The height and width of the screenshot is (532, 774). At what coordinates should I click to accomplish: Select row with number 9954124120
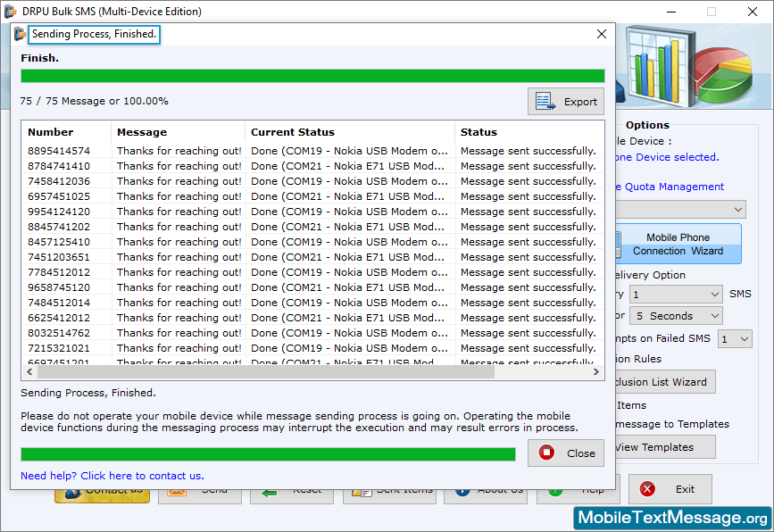pyautogui.click(x=312, y=212)
